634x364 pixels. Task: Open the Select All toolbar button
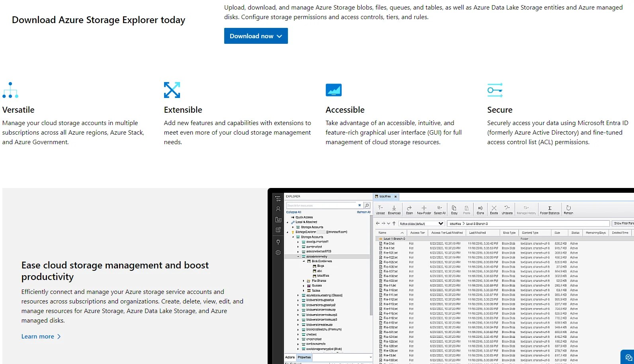click(x=440, y=210)
